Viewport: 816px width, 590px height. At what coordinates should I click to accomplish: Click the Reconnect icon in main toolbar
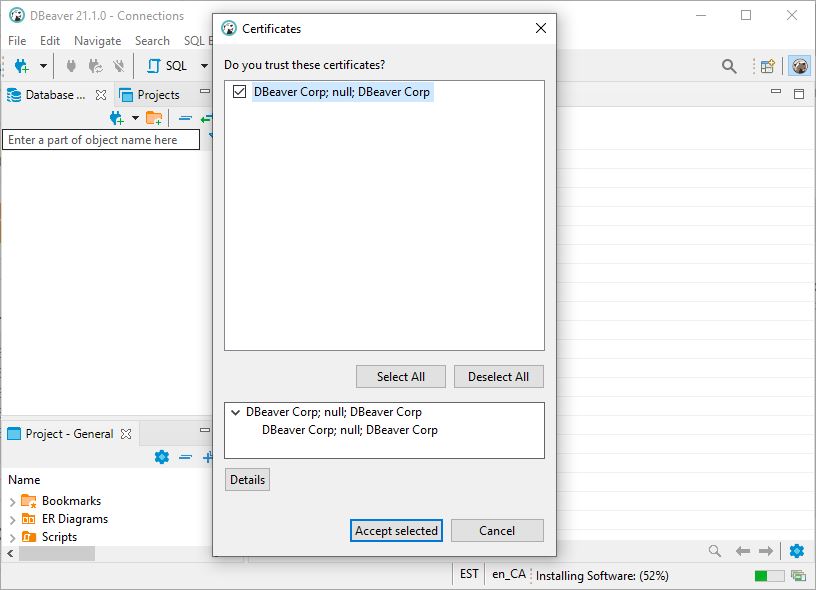[x=95, y=66]
